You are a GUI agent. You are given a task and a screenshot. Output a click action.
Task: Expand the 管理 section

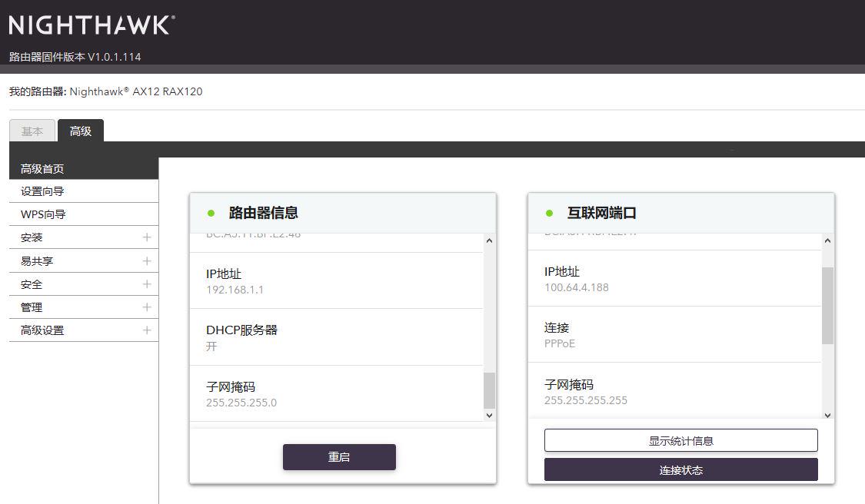point(147,307)
